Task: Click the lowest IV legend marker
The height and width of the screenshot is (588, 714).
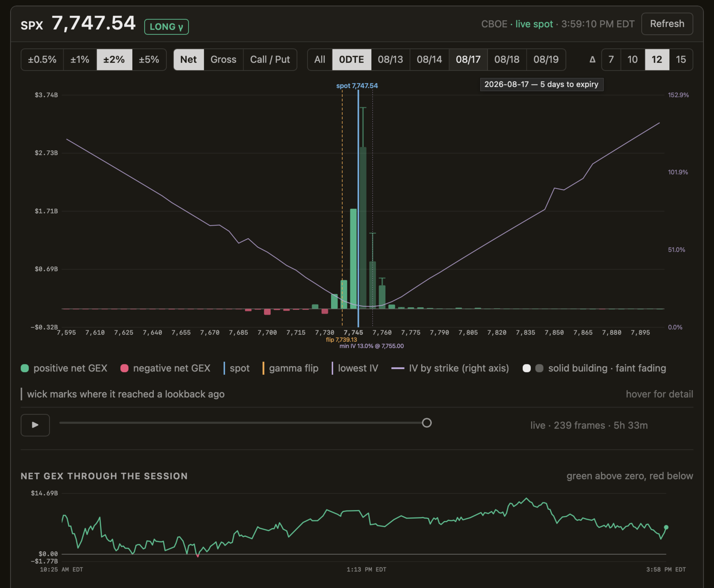Action: [332, 368]
